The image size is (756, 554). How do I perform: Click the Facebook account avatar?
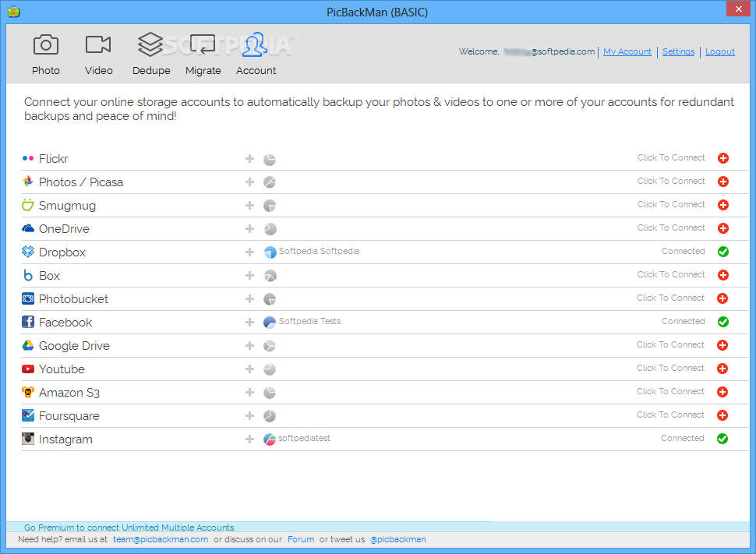click(x=270, y=323)
